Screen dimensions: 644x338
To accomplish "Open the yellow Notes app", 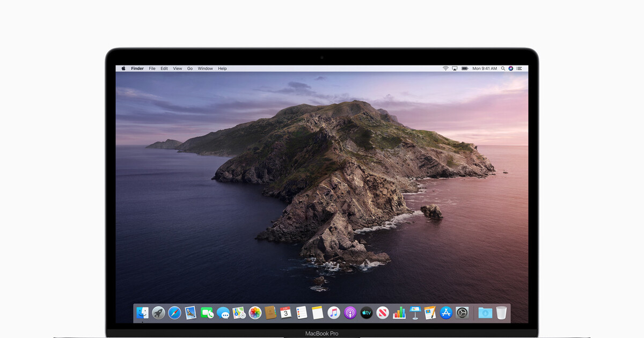I will 318,313.
